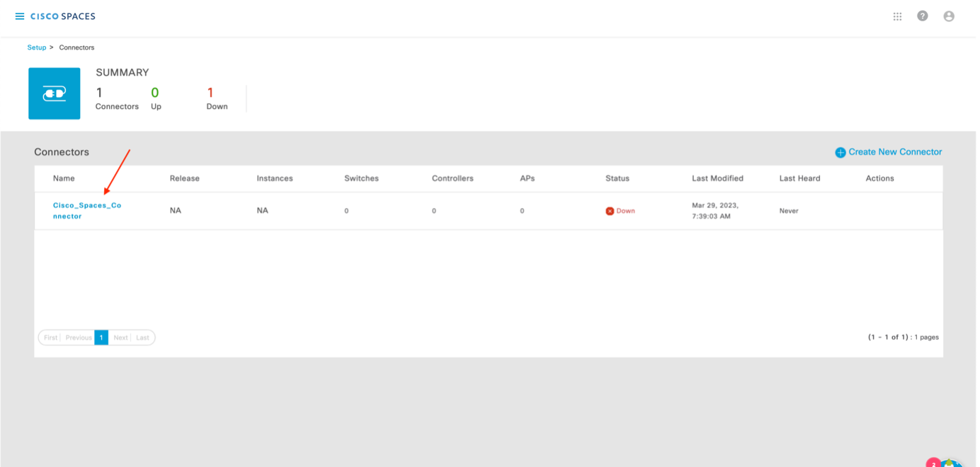Click the blue connector plug summary icon
Image resolution: width=980 pixels, height=467 pixels.
(x=55, y=93)
